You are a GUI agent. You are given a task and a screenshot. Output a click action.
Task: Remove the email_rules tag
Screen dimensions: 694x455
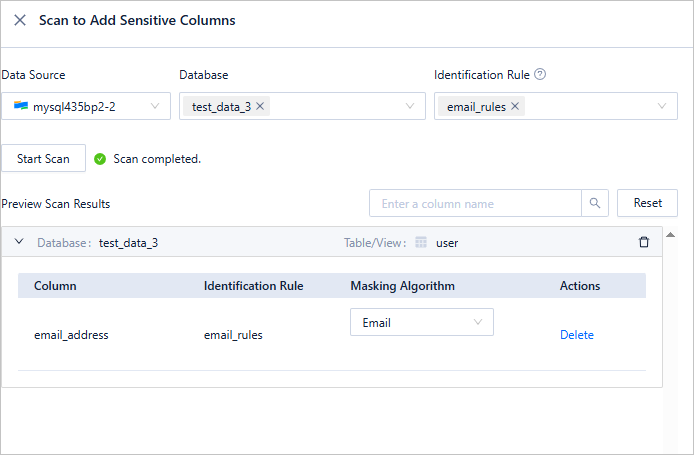coord(515,106)
